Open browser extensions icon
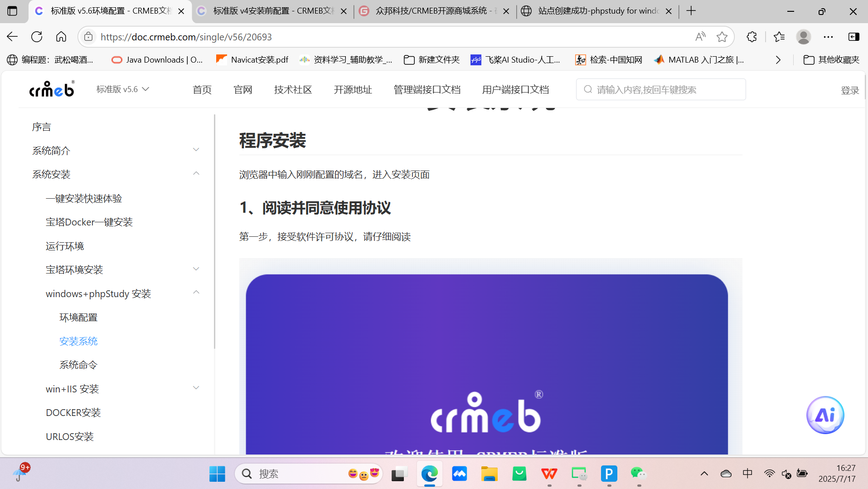The height and width of the screenshot is (489, 868). [x=752, y=37]
